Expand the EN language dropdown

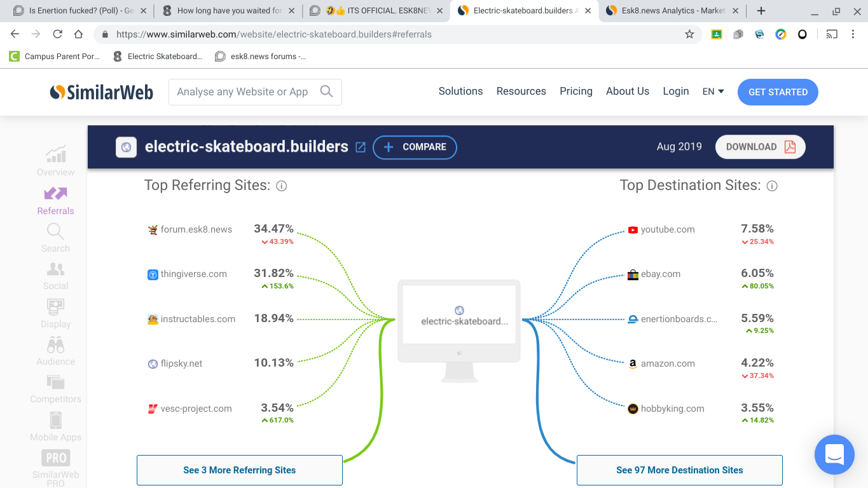click(713, 91)
